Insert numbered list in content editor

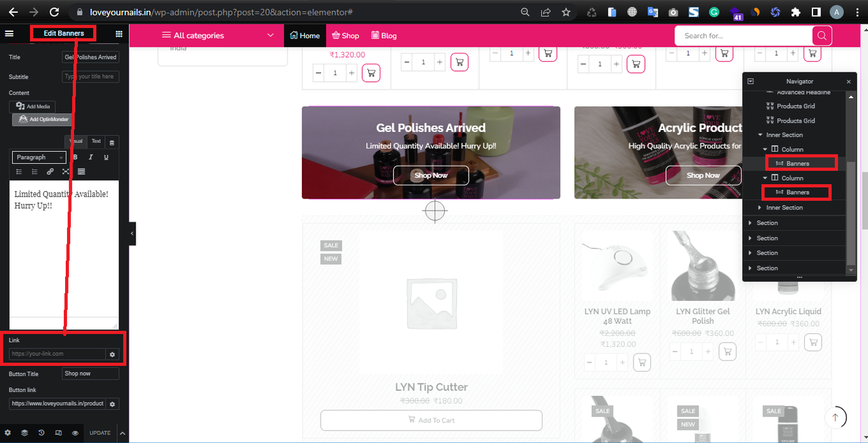tap(35, 171)
